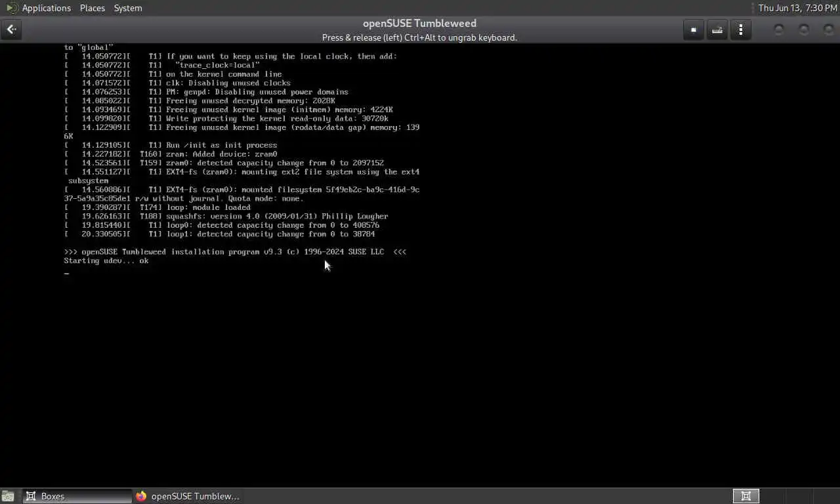Click the square stop icon in the Boxes header bar
840x504 pixels.
coord(694,30)
